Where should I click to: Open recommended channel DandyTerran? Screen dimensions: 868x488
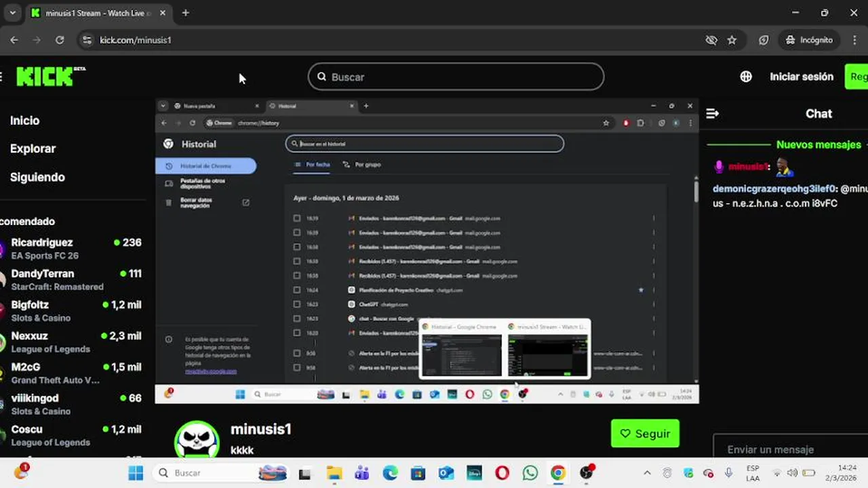[72, 280]
